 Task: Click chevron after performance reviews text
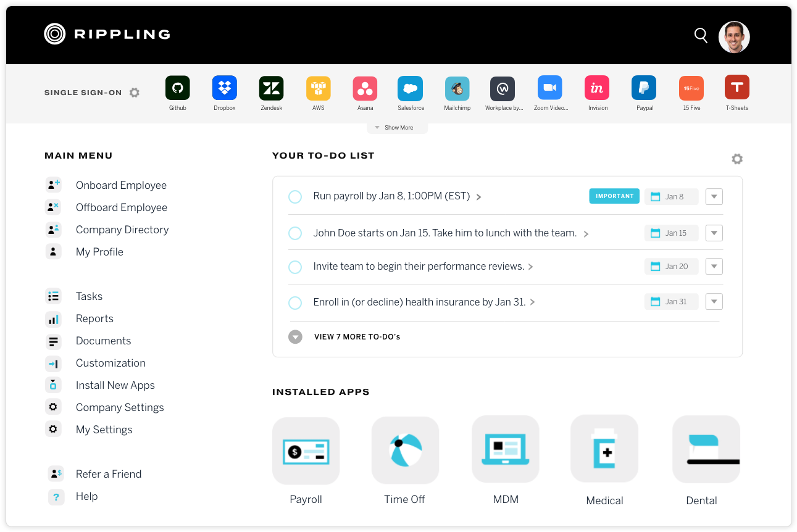pos(530,267)
